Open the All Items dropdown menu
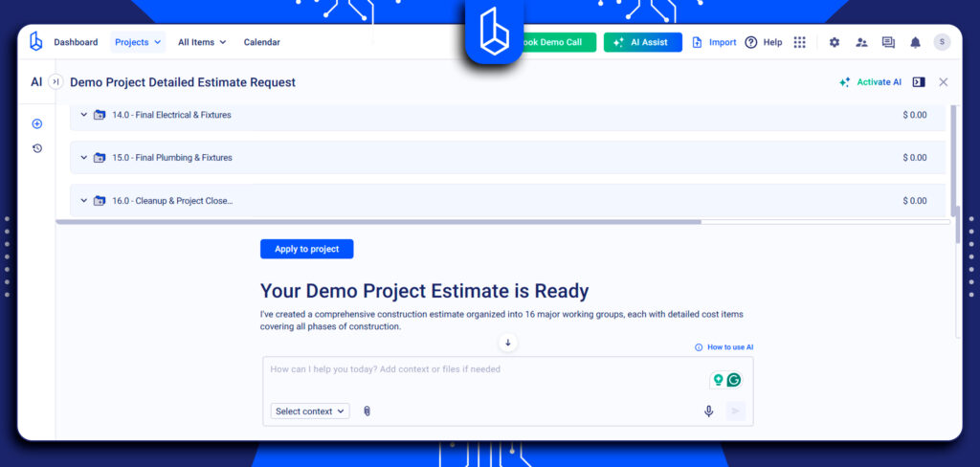The height and width of the screenshot is (467, 980). pyautogui.click(x=202, y=42)
